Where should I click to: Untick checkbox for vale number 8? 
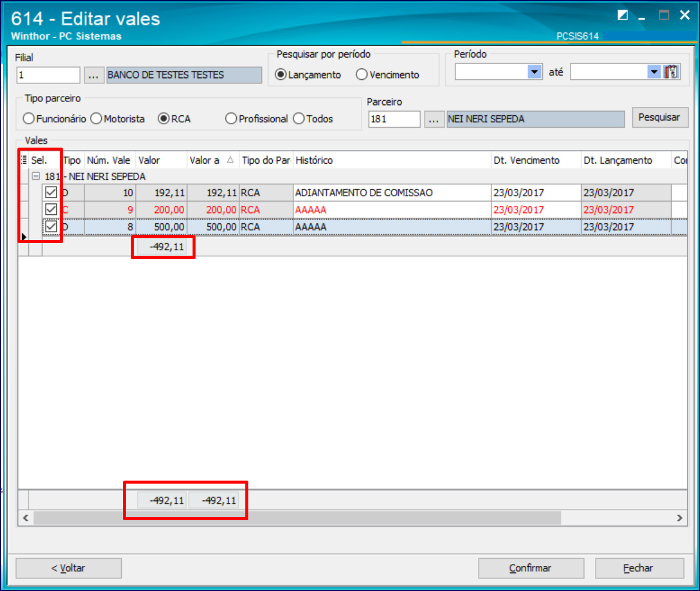[51, 226]
